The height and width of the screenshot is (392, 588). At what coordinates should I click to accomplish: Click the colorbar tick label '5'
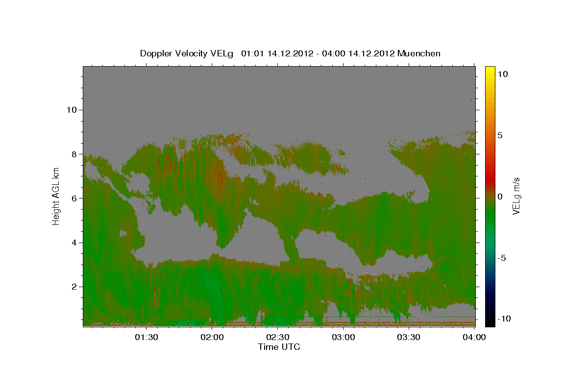[500, 135]
